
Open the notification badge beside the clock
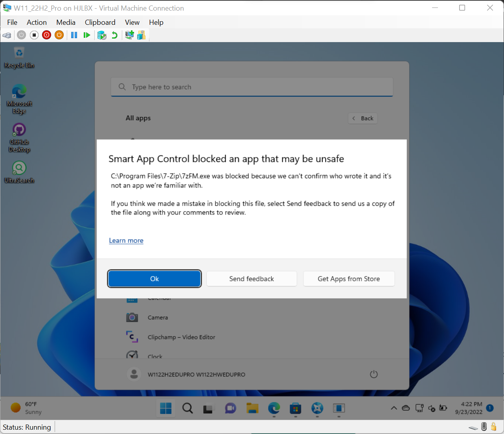(x=490, y=408)
